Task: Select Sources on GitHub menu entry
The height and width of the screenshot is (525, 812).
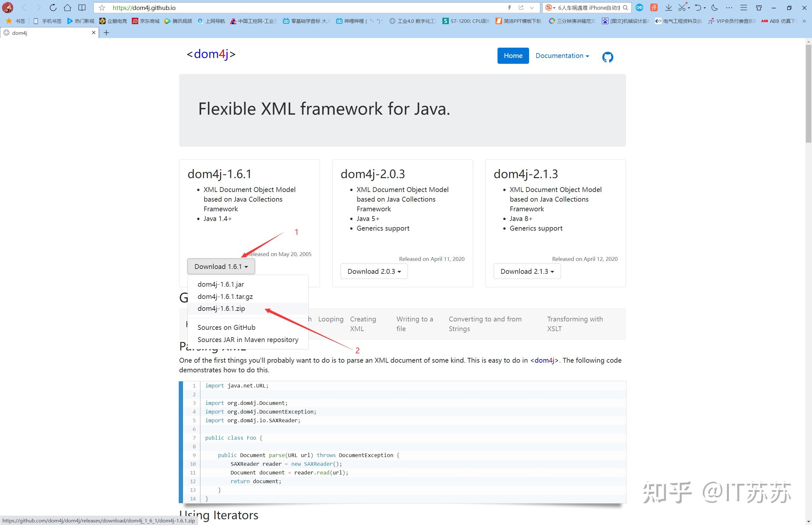Action: [x=226, y=327]
